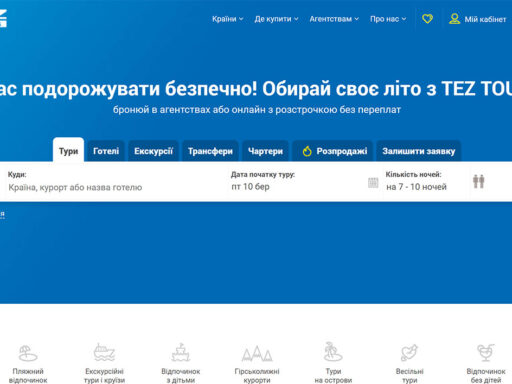Switch to the Екскурсії tab
512x384 pixels.
pyautogui.click(x=154, y=151)
